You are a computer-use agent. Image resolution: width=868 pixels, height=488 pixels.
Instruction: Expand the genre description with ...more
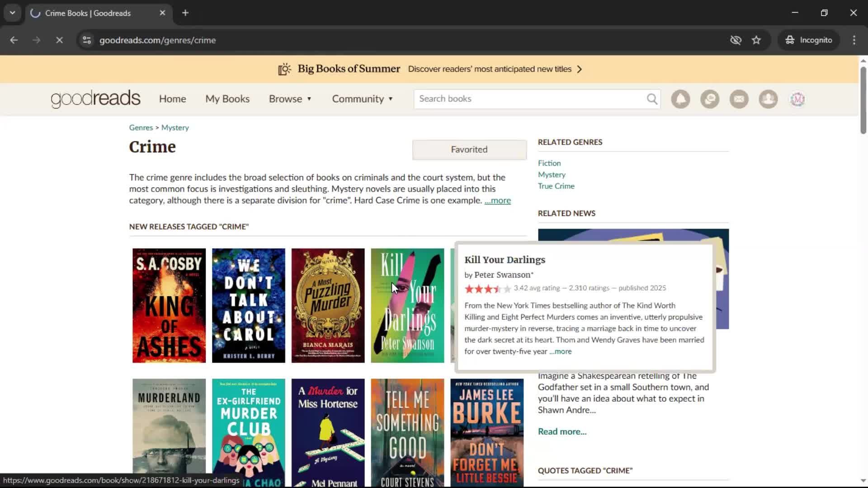(498, 201)
